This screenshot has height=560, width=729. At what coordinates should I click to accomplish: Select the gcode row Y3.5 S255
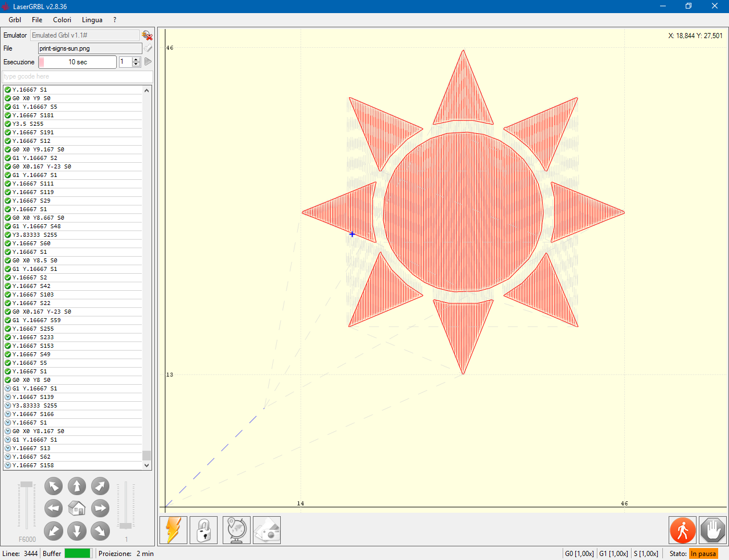73,123
